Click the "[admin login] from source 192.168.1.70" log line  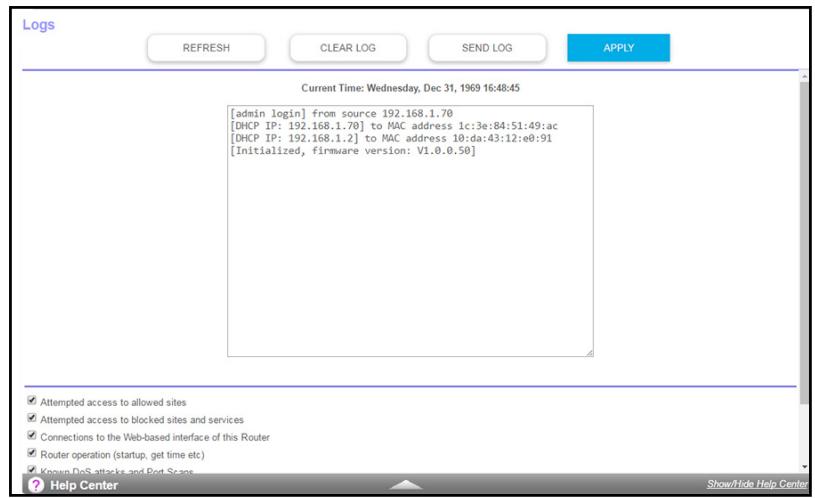341,113
